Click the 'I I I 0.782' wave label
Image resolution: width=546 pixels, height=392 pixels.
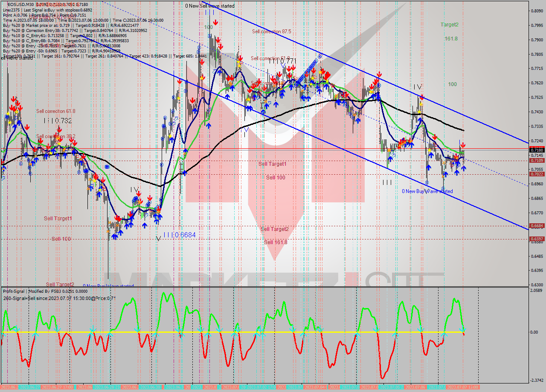click(x=58, y=121)
